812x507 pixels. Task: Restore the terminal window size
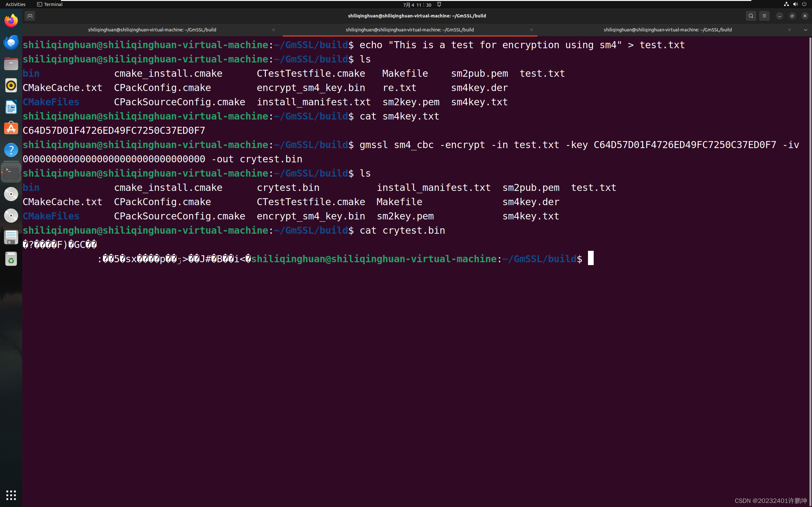click(x=792, y=16)
